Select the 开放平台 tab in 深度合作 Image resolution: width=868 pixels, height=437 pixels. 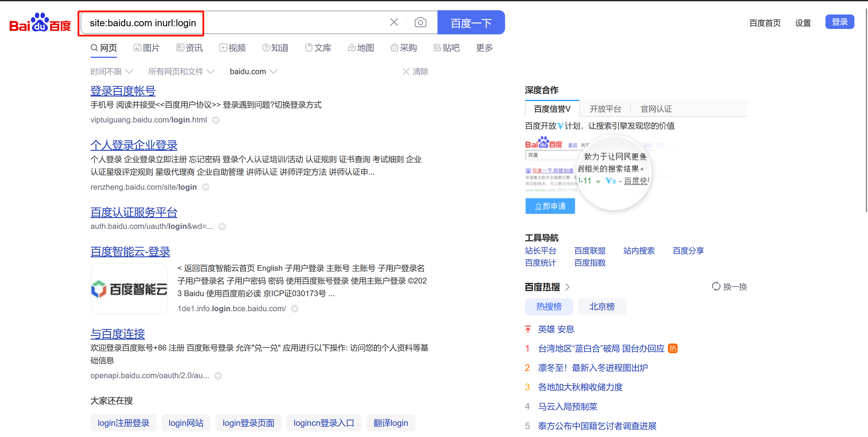point(605,109)
